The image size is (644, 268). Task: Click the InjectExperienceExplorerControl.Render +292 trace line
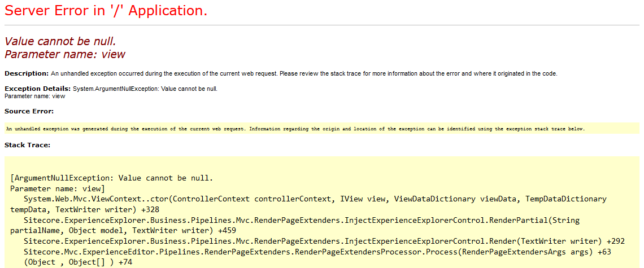(x=324, y=241)
